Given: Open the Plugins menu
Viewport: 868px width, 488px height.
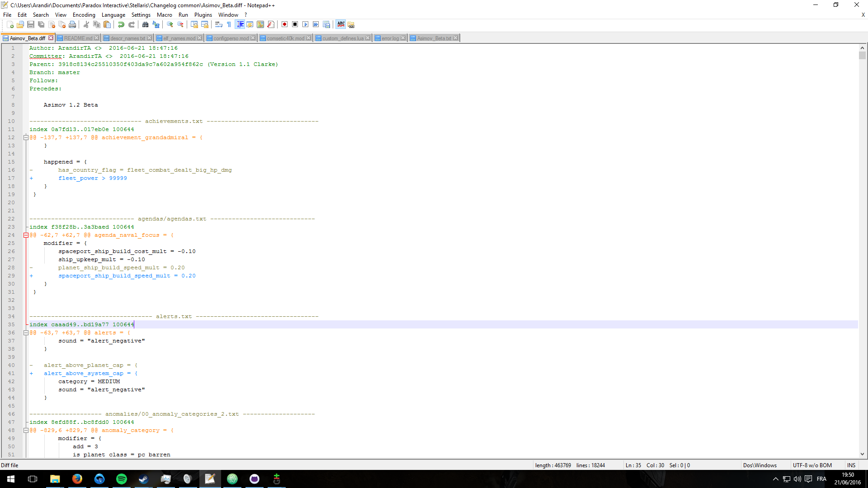Looking at the screenshot, I should click(203, 15).
